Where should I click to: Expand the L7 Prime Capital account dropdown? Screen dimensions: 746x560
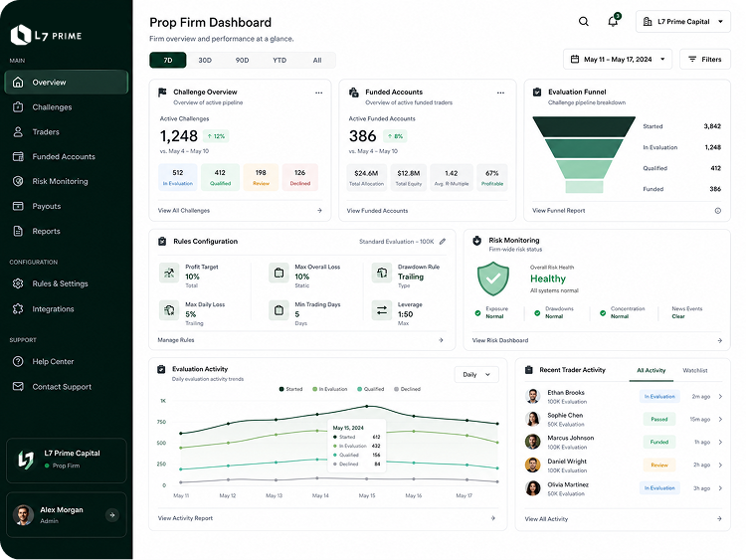pyautogui.click(x=683, y=22)
